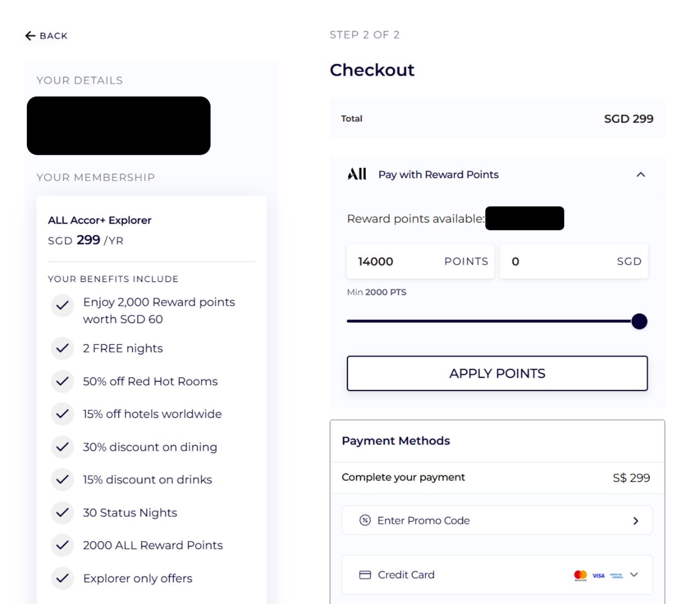Click the ALL Accor logo icon

[357, 174]
